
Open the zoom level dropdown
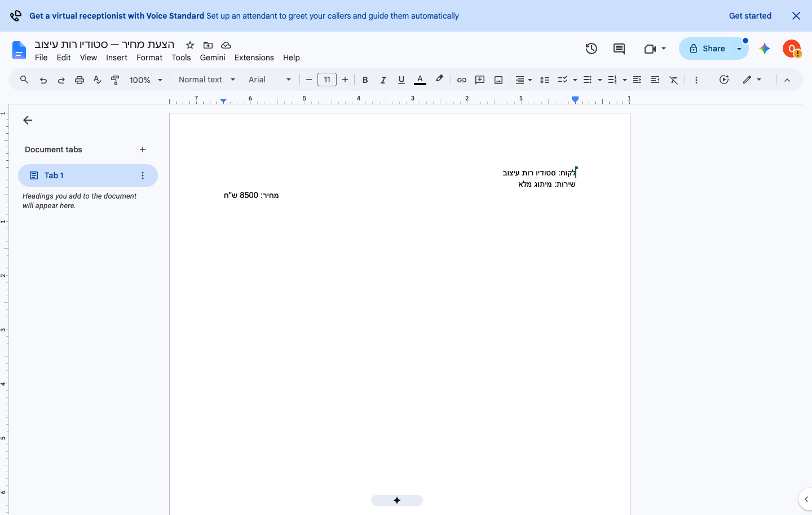coord(146,80)
